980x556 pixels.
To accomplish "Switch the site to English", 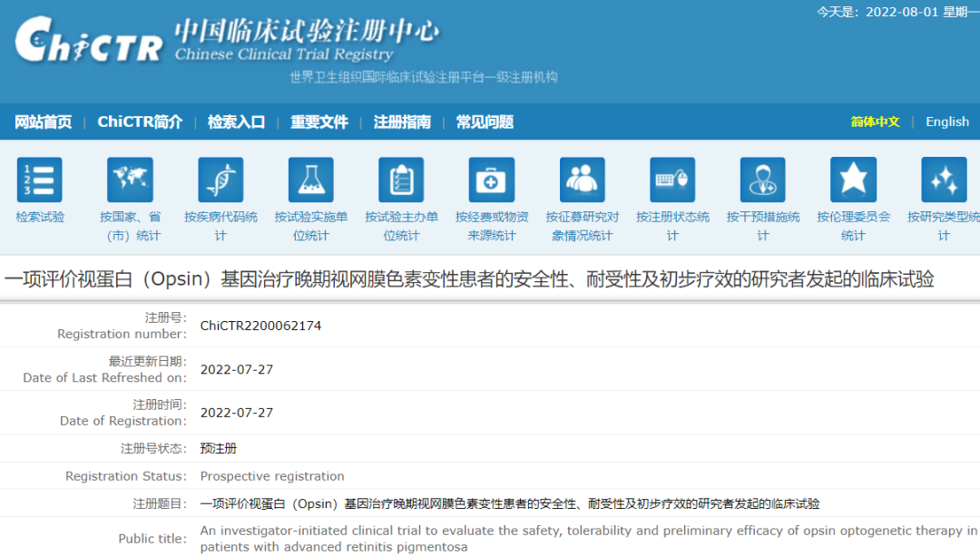I will 946,122.
